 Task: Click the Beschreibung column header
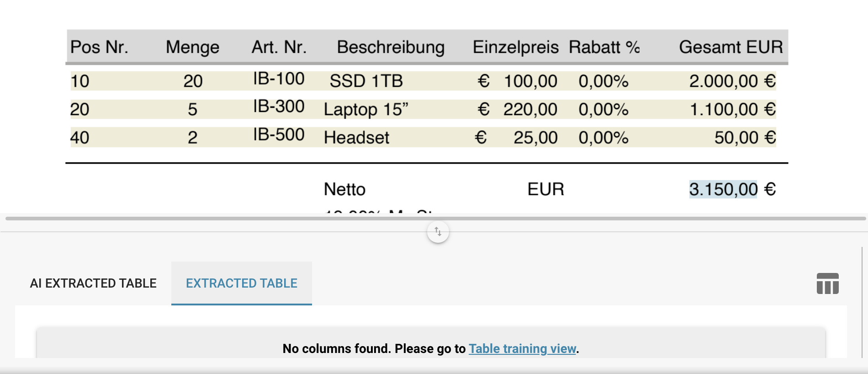(x=391, y=47)
